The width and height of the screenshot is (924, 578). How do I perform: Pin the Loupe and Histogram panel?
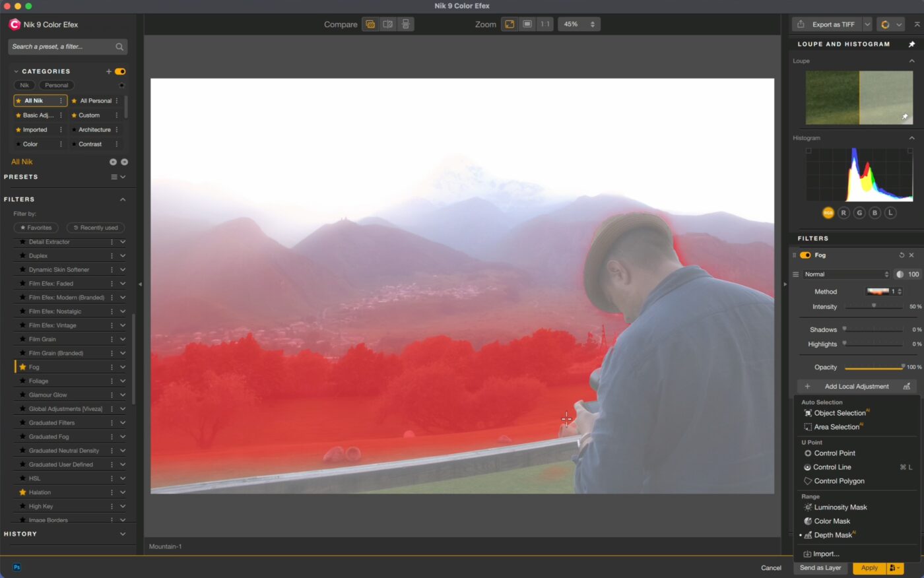click(911, 44)
